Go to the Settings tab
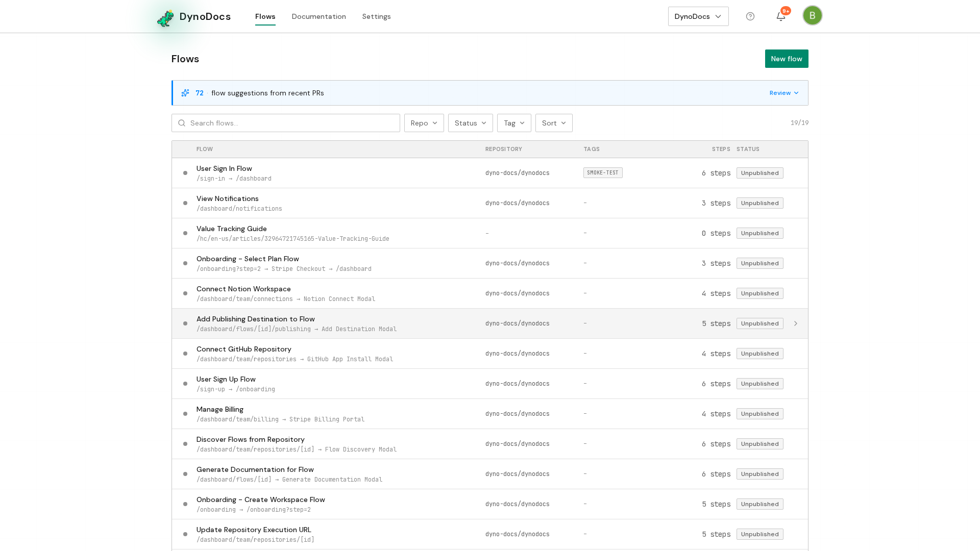Viewport: 980px width, 551px height. [x=377, y=16]
